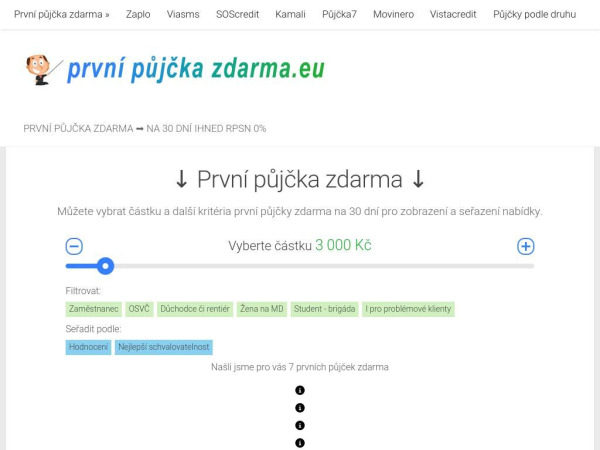Open the Zaplo menu link

pyautogui.click(x=138, y=15)
